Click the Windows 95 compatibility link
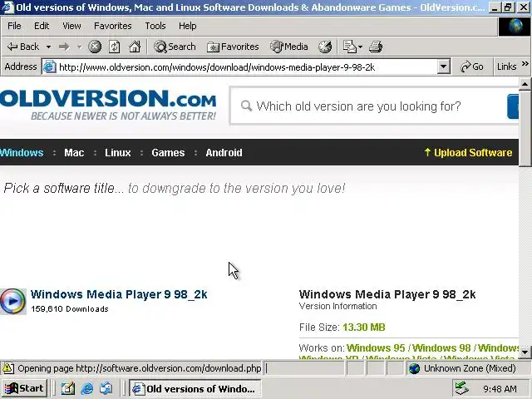 (x=376, y=348)
